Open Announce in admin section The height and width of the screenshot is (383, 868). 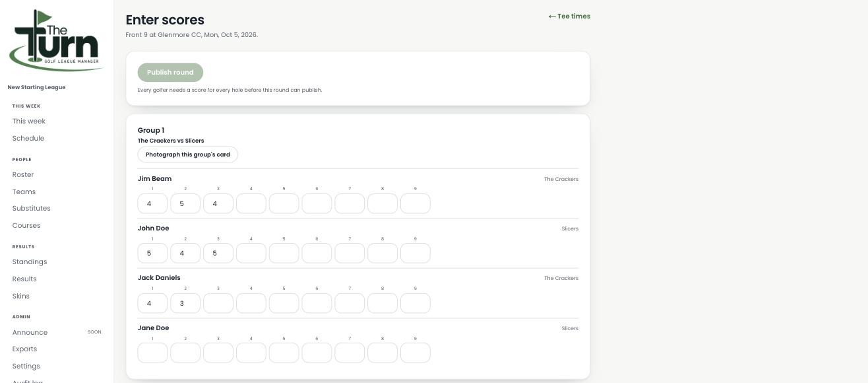[x=30, y=332]
